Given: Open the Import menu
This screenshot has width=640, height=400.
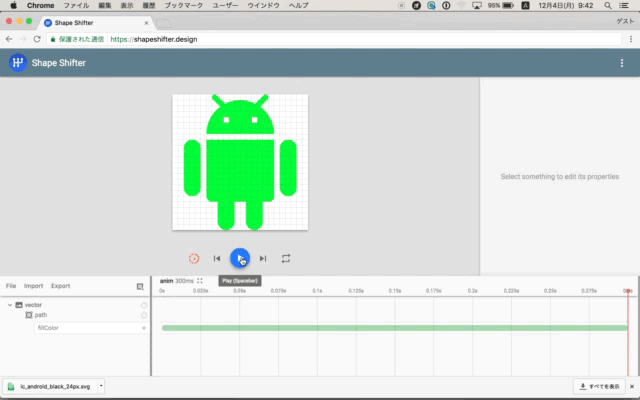Looking at the screenshot, I should [x=34, y=286].
